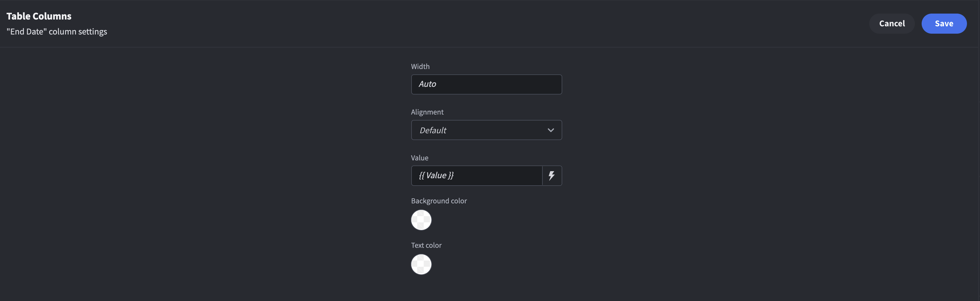Click the lightning bolt icon beside Value

(552, 176)
